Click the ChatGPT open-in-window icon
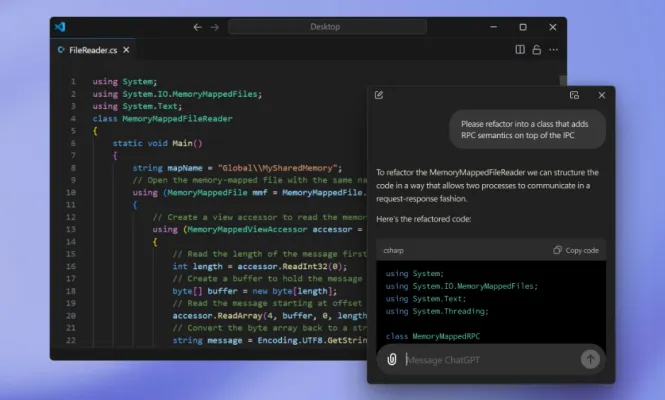 pos(574,95)
